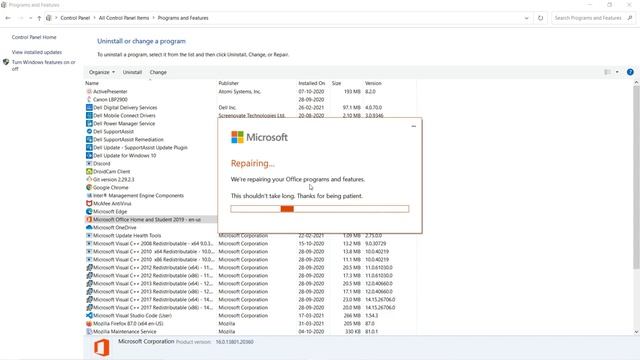Click the Mozilla Maintenance Service icon
The width and height of the screenshot is (640, 360).
pos(89,331)
